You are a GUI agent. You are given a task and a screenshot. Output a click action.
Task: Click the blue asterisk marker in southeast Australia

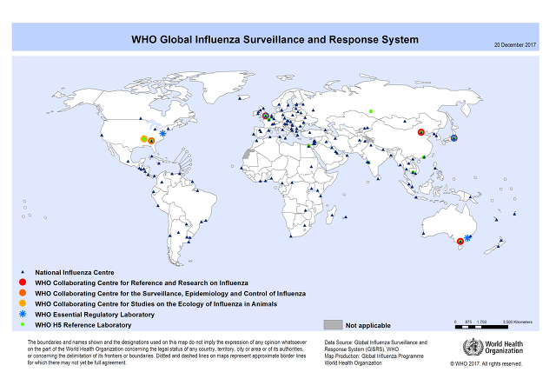click(x=467, y=237)
